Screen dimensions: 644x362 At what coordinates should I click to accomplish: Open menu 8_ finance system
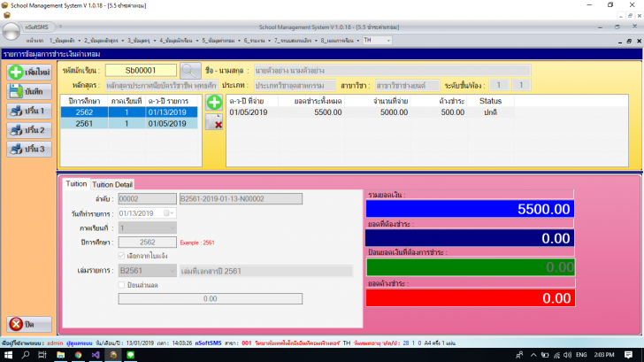(340, 40)
